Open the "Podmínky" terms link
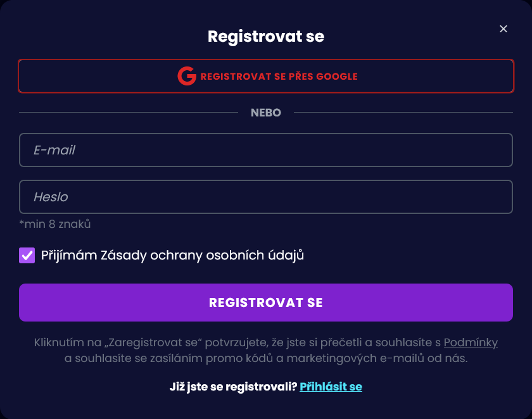 click(471, 342)
